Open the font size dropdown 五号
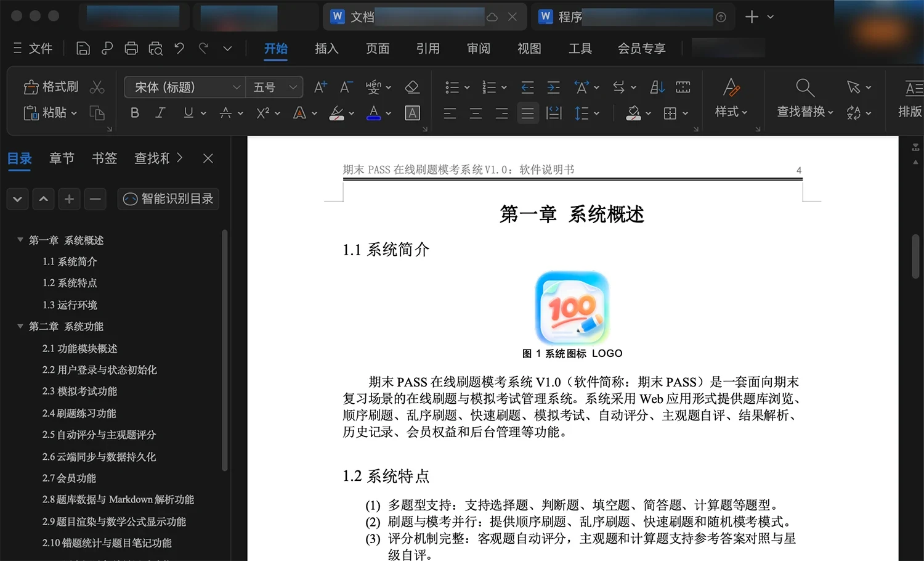This screenshot has width=924, height=561. coord(274,88)
